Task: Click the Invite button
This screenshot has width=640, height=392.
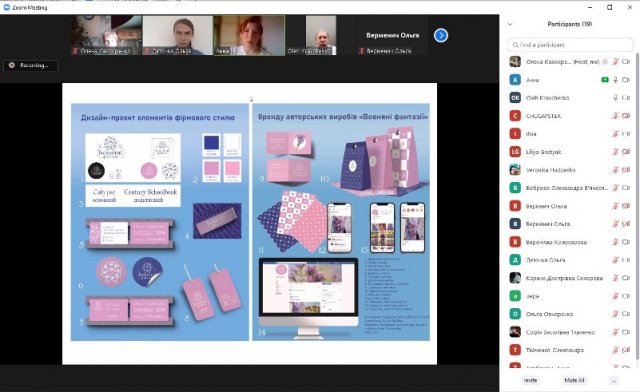Action: tap(530, 380)
